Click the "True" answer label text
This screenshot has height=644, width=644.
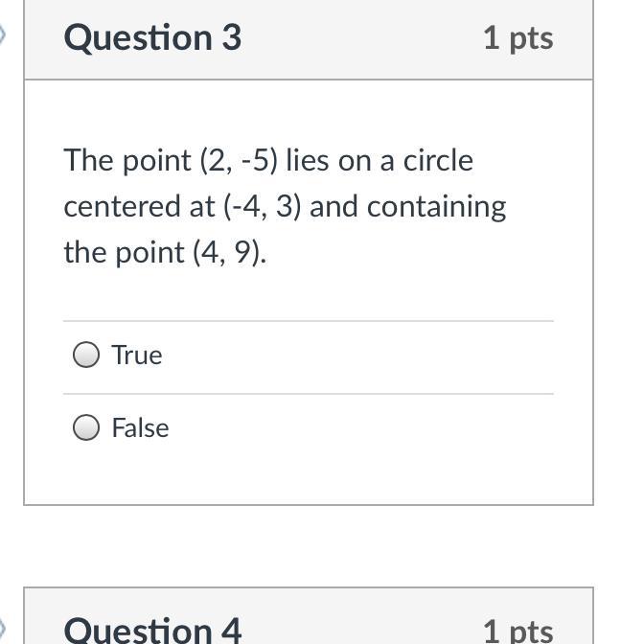136,356
